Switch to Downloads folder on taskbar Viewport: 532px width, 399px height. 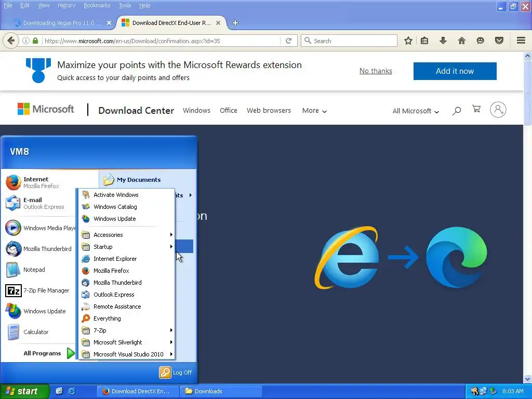[220, 391]
